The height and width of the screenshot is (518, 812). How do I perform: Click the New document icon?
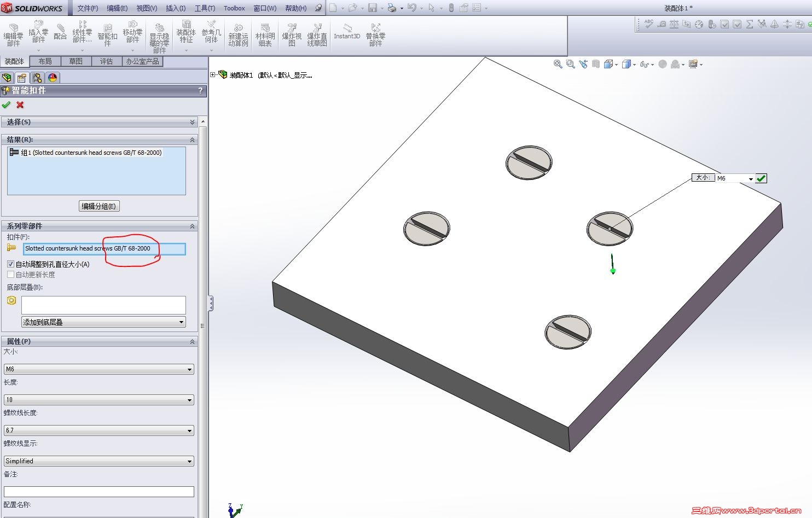point(333,8)
